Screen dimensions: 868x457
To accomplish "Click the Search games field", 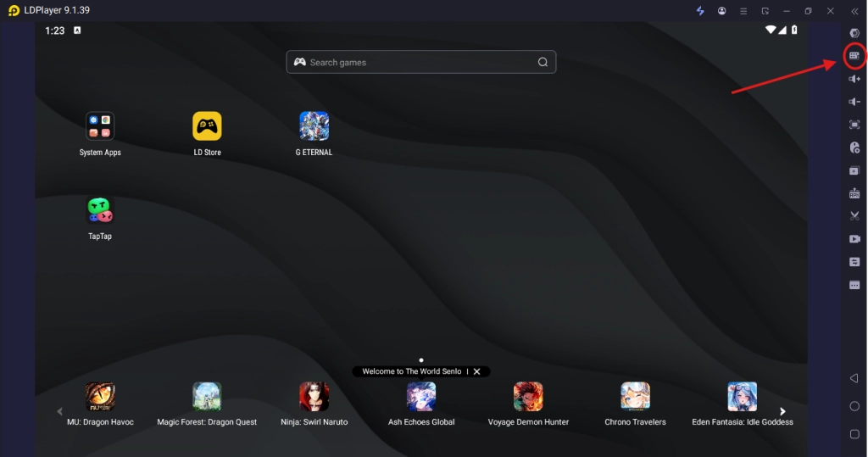I will click(420, 62).
